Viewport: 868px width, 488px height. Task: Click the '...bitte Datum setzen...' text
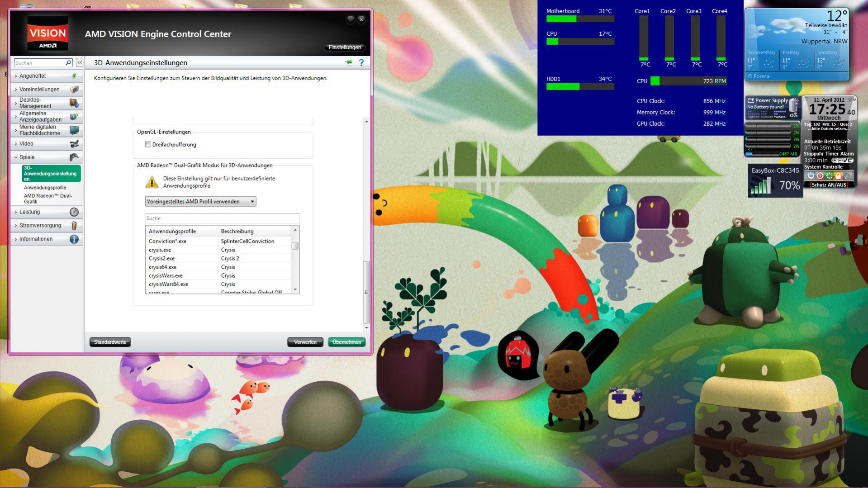click(829, 129)
